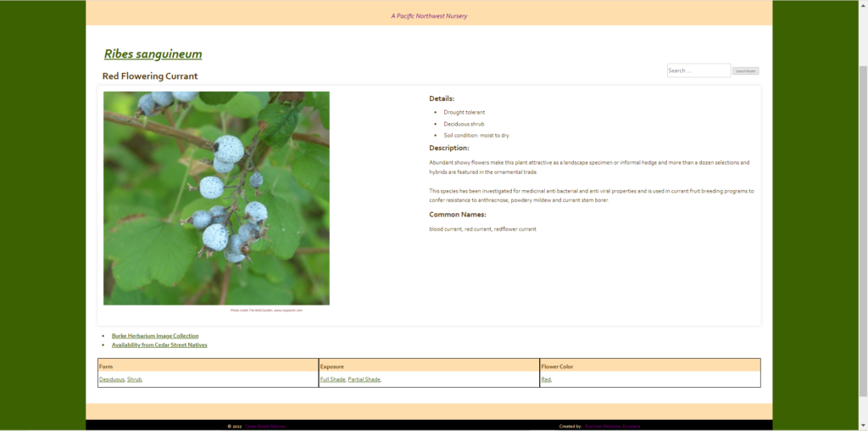Click the Ribes sanguineum title link
The width and height of the screenshot is (868, 431).
click(x=153, y=53)
